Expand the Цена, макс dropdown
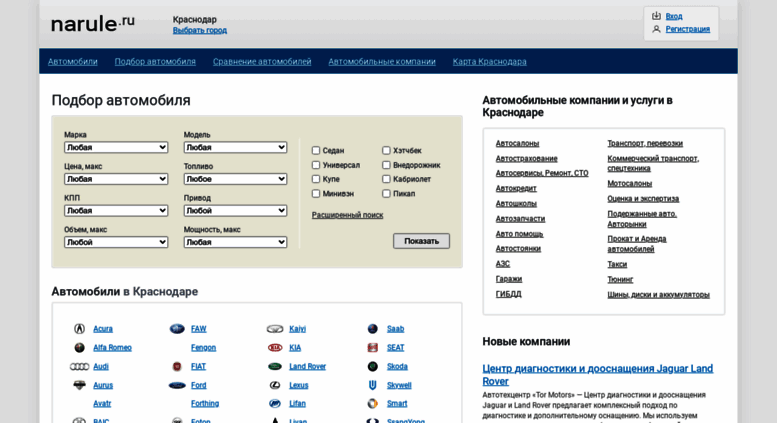Viewport: 777px width, 423px height. (116, 179)
